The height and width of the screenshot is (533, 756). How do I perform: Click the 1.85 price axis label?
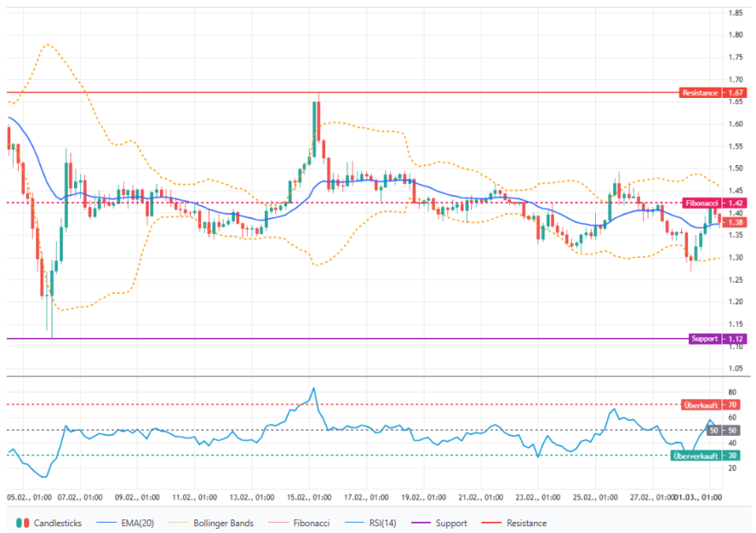tap(735, 13)
